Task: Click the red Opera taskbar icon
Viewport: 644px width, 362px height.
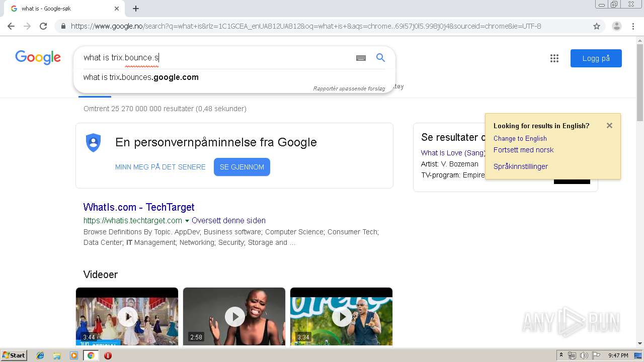Action: [108, 355]
